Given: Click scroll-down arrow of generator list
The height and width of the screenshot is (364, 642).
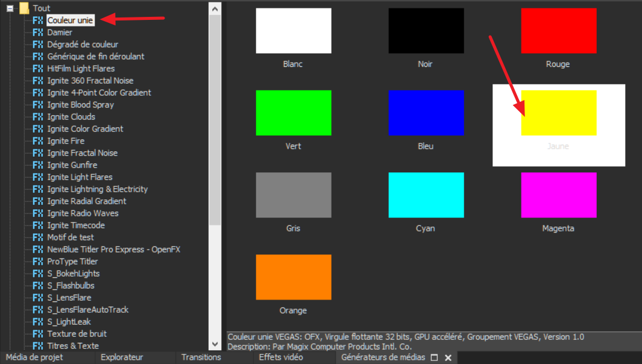Looking at the screenshot, I should pyautogui.click(x=215, y=344).
